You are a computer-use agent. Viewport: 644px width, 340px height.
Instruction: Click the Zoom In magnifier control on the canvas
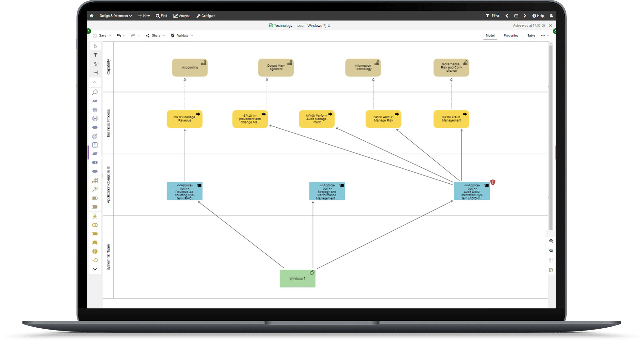pyautogui.click(x=551, y=241)
